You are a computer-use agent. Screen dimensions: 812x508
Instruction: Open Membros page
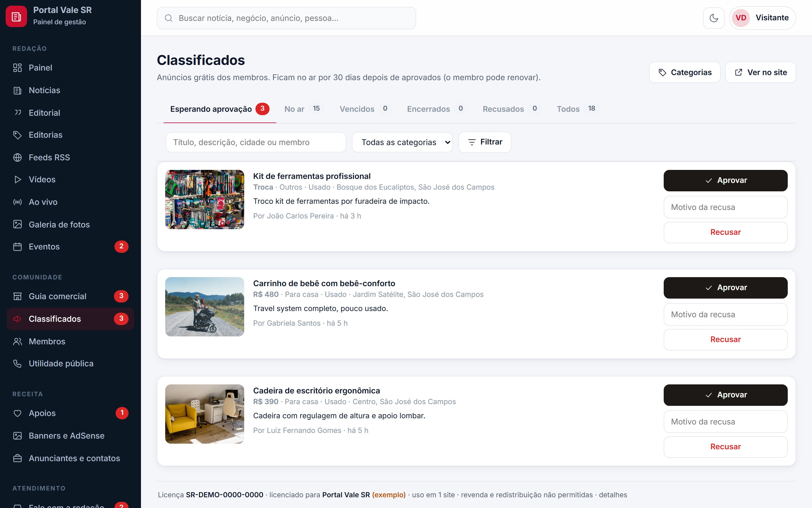click(70, 341)
